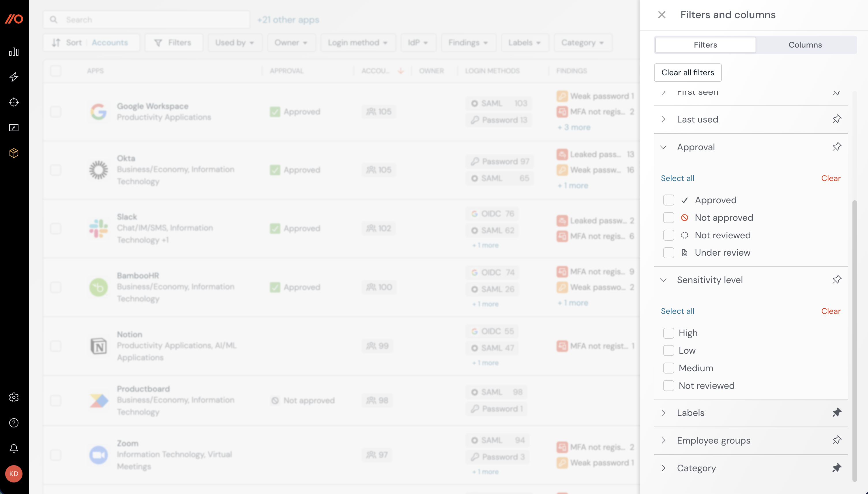Unpin the Category filter

click(x=837, y=468)
